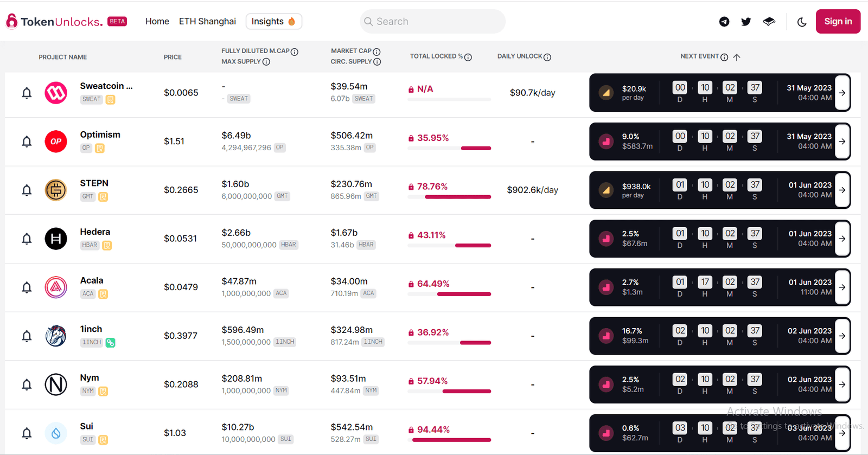Toggle alert bell for Sweatcoin

point(27,93)
